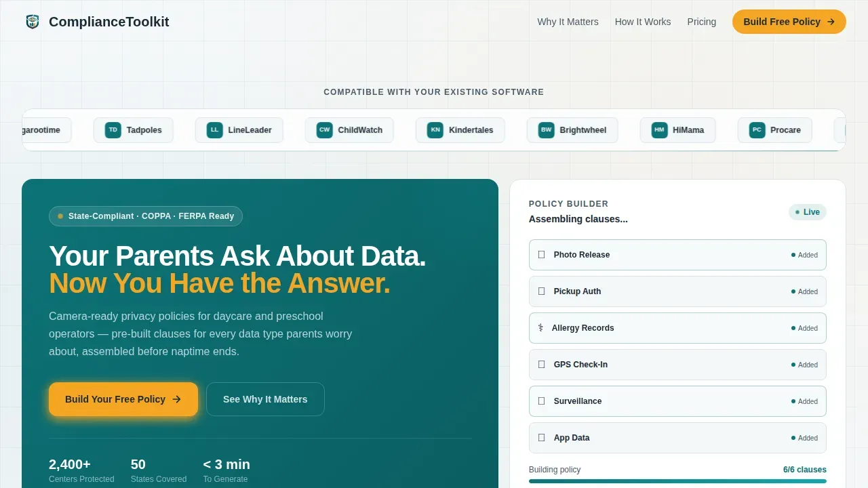Select the ChildWatch software chip
Viewport: 868px width, 488px height.
(349, 130)
